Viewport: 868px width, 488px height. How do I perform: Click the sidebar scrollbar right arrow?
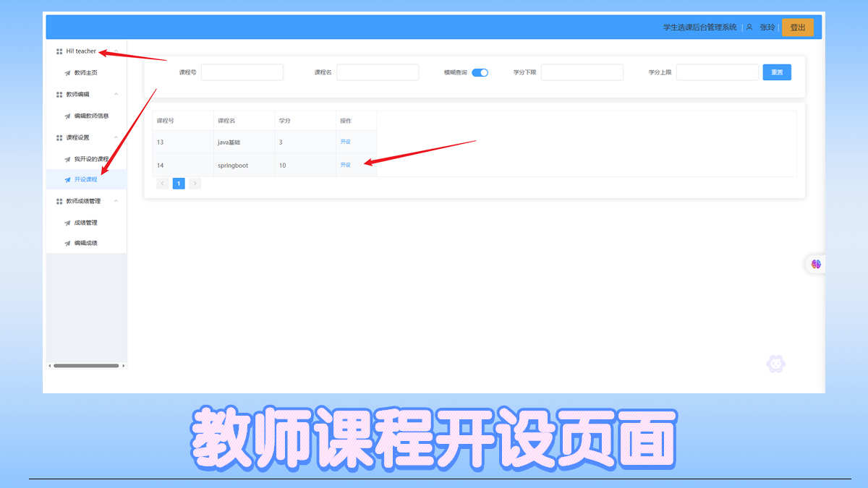click(x=123, y=366)
